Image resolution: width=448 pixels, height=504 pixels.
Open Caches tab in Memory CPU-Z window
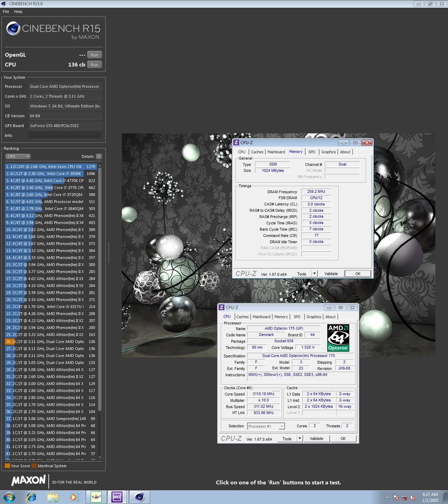click(257, 152)
